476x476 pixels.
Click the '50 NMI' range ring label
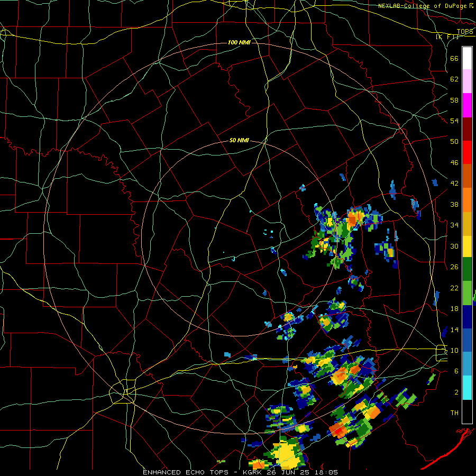tap(239, 140)
